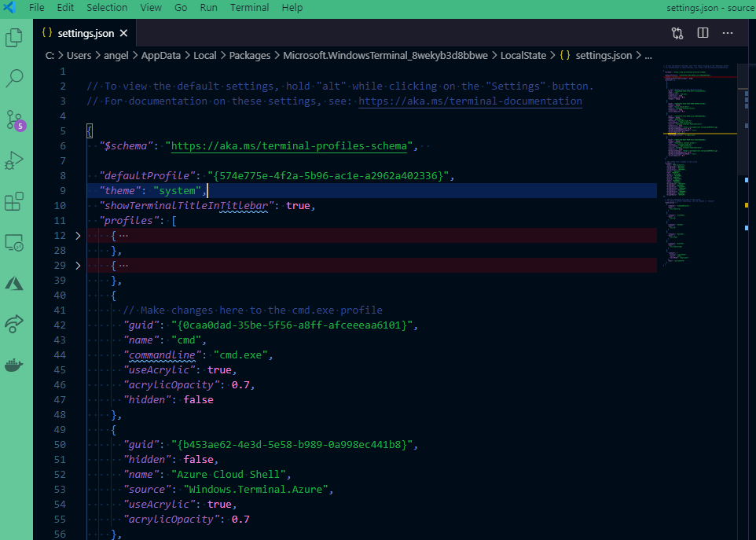Screen dimensions: 756x540
Task: Open the Selection menu
Action: click(x=107, y=8)
